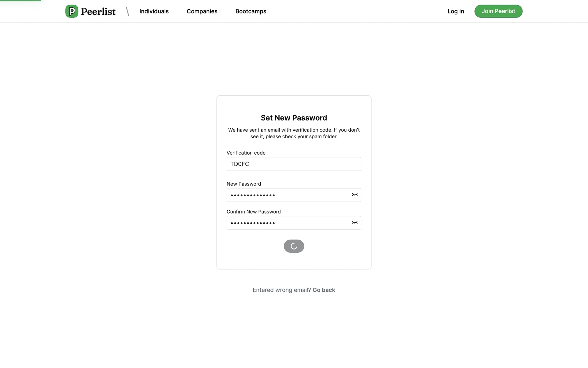Focus the Verification code input field
This screenshot has width=588, height=368.
point(293,164)
